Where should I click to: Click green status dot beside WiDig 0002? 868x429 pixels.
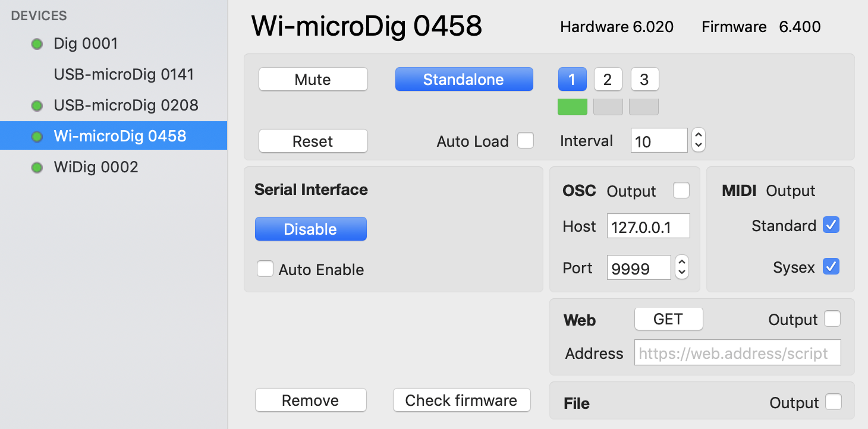pos(37,168)
